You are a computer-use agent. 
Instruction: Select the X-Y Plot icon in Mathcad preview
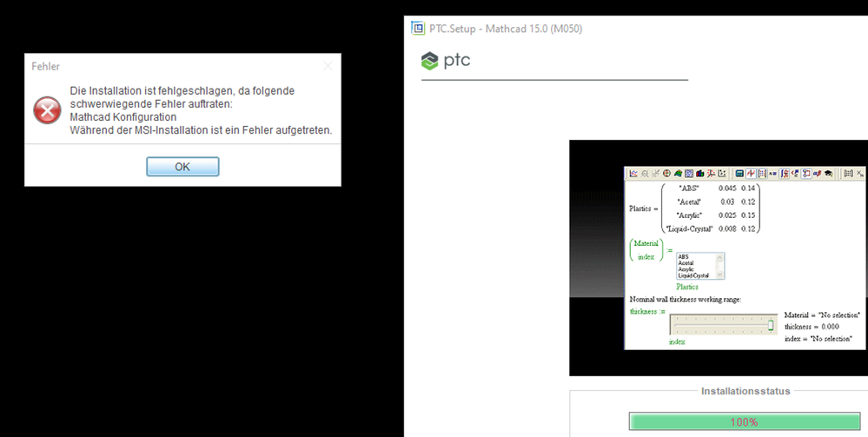pos(633,174)
